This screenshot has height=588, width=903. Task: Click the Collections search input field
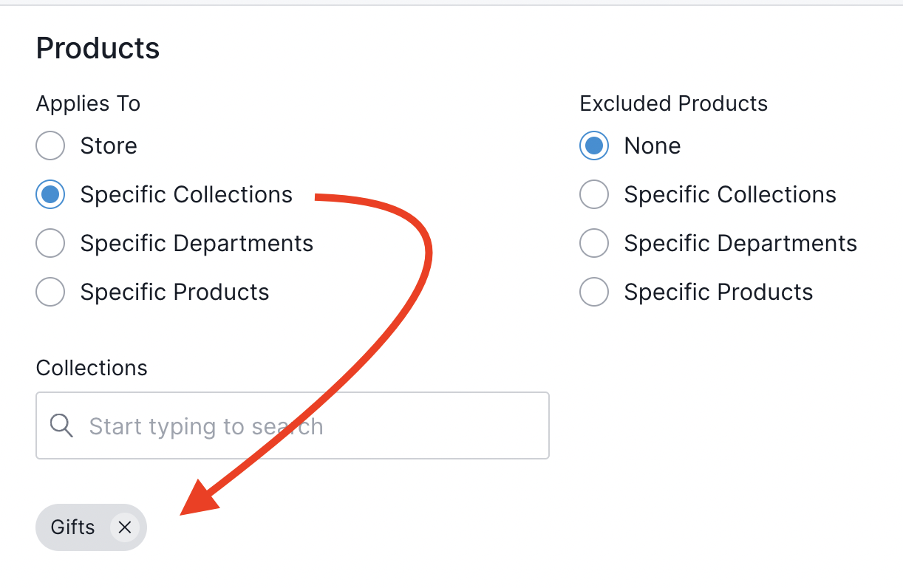pos(292,425)
